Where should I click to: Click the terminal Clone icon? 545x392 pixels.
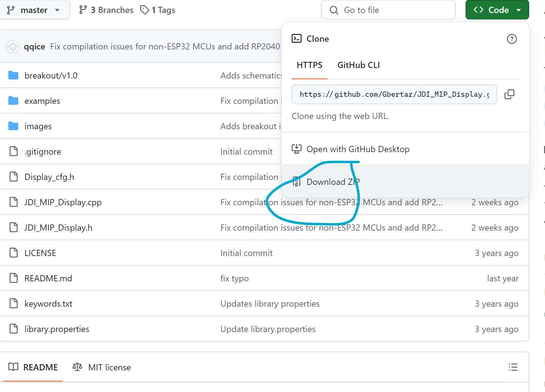point(297,38)
